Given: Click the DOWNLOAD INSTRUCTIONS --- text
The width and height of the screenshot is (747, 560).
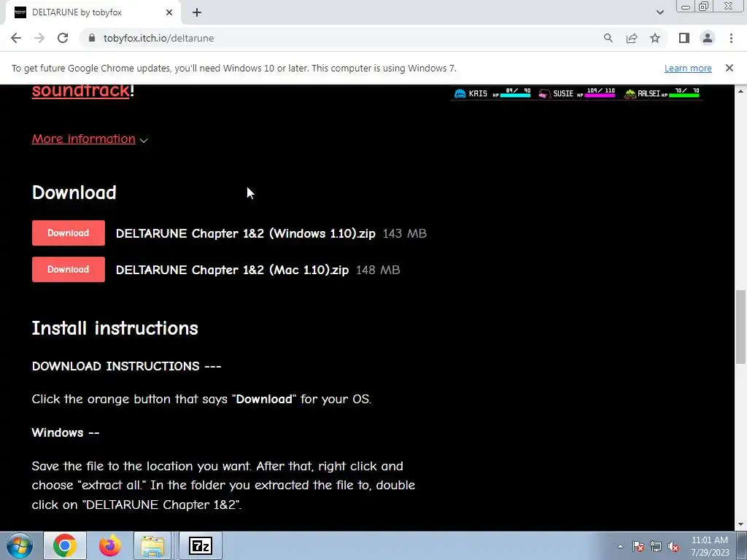Looking at the screenshot, I should (126, 366).
